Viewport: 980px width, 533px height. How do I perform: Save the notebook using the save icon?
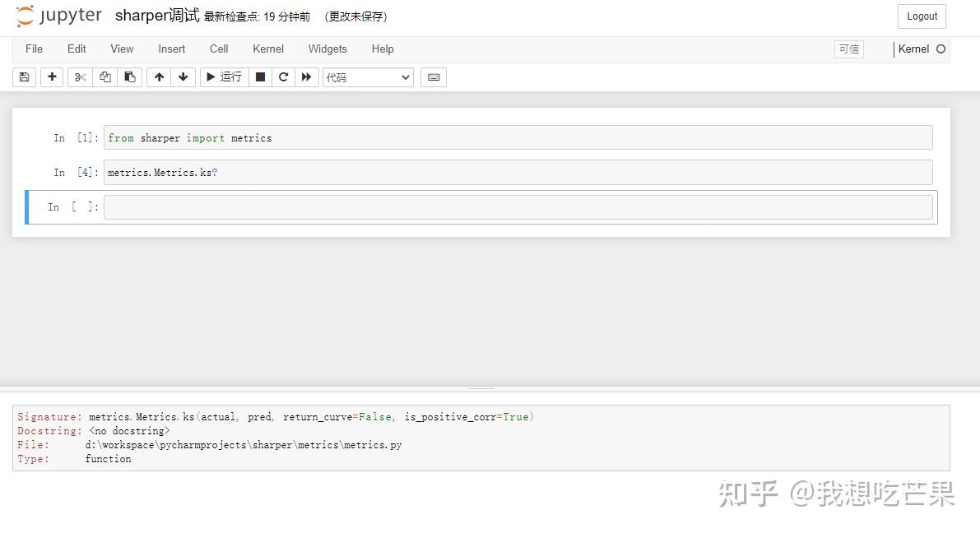pos(23,76)
